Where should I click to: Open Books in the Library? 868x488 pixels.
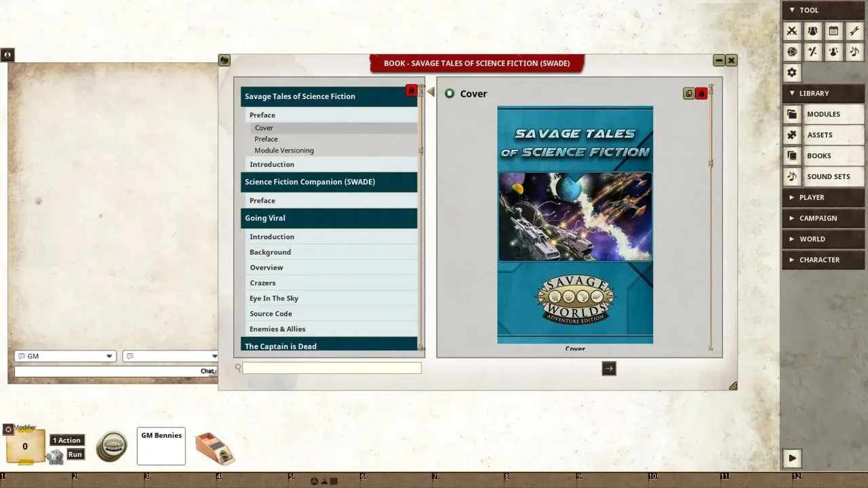coord(834,156)
